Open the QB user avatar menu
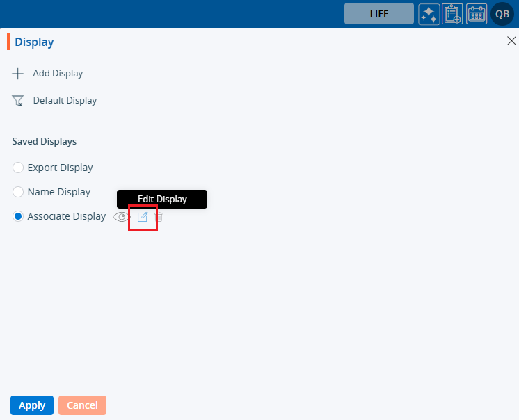The width and height of the screenshot is (519, 420). [x=502, y=14]
